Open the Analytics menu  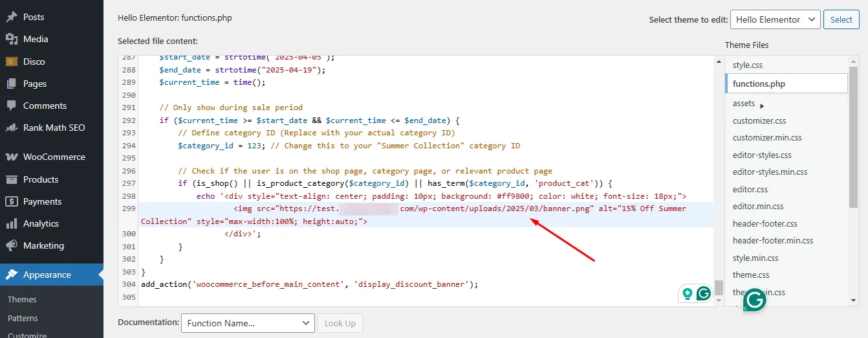[x=52, y=223]
